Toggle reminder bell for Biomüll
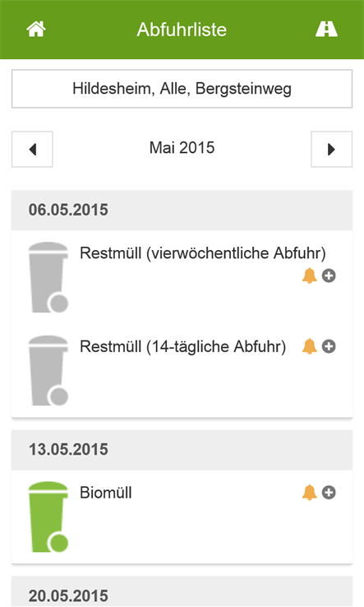 (x=309, y=493)
